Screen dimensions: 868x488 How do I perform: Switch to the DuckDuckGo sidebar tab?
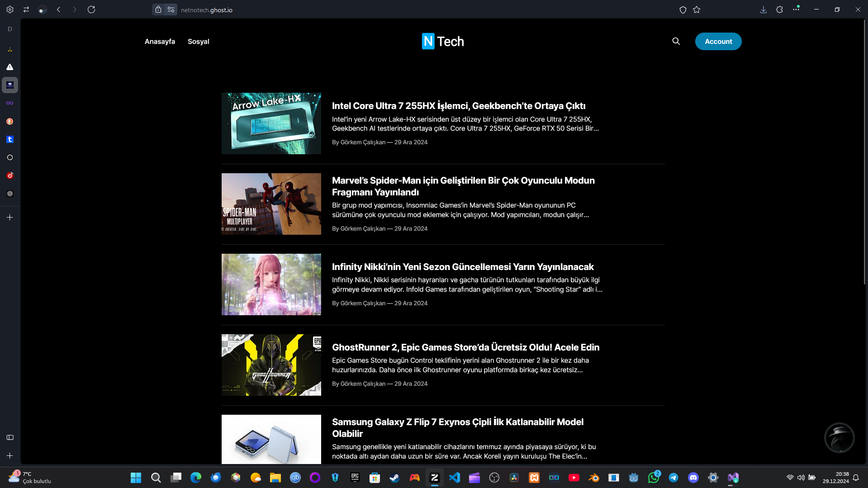pyautogui.click(x=10, y=121)
